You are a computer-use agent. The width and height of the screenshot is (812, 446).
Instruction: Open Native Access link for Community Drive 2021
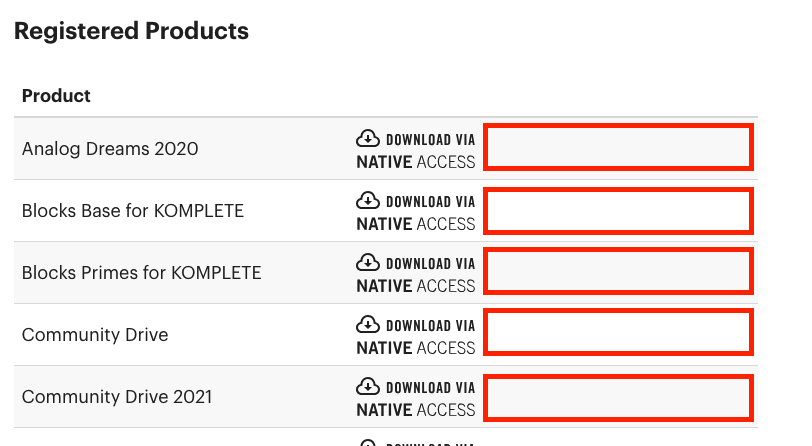(416, 410)
